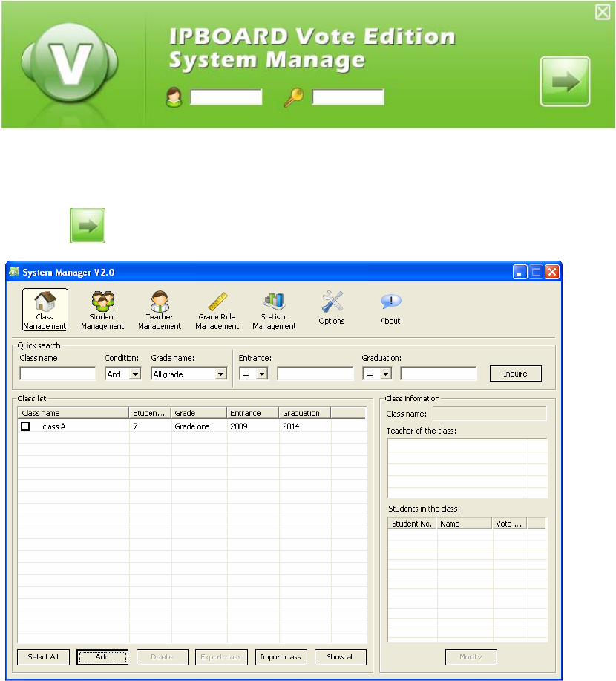
Task: Click Student No. column header
Action: [413, 523]
